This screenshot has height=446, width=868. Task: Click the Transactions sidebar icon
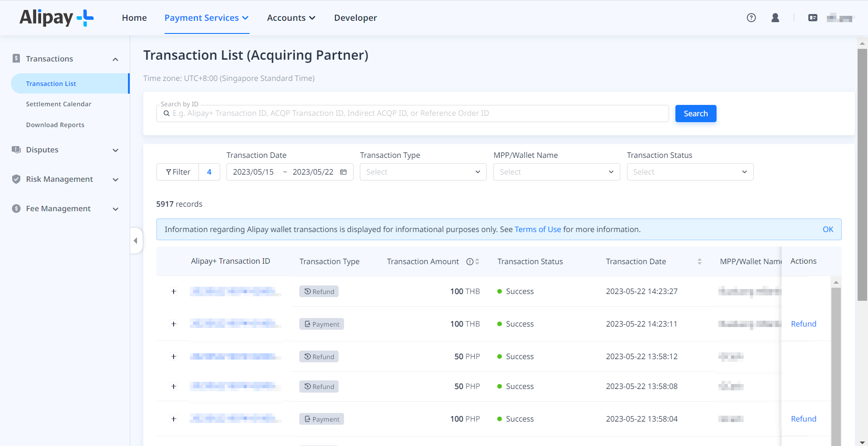coord(16,58)
